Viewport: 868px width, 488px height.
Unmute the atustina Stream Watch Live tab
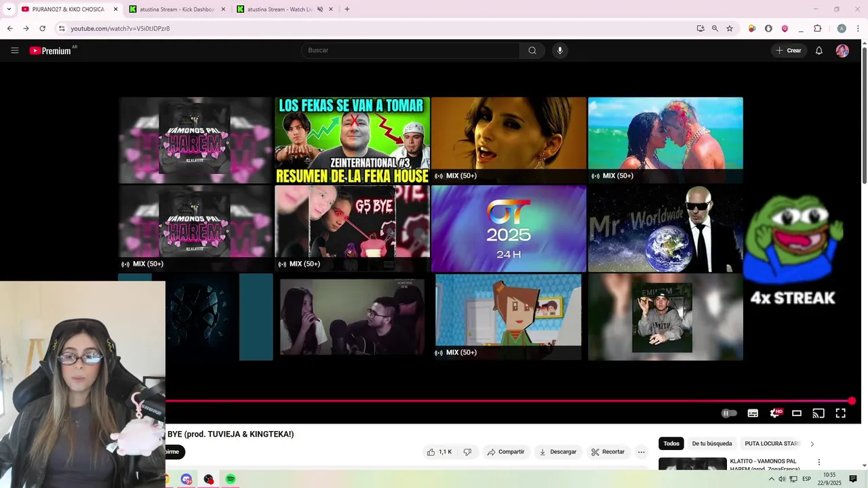click(320, 9)
